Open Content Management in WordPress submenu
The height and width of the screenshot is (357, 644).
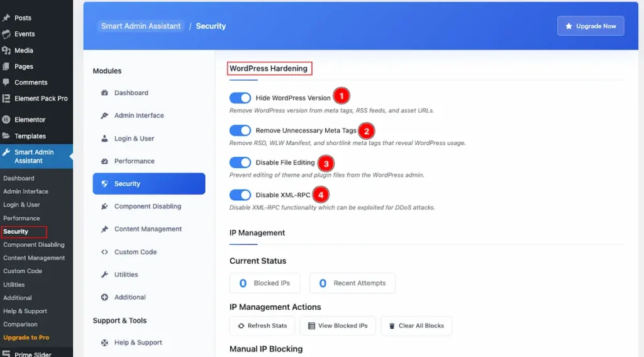[34, 258]
